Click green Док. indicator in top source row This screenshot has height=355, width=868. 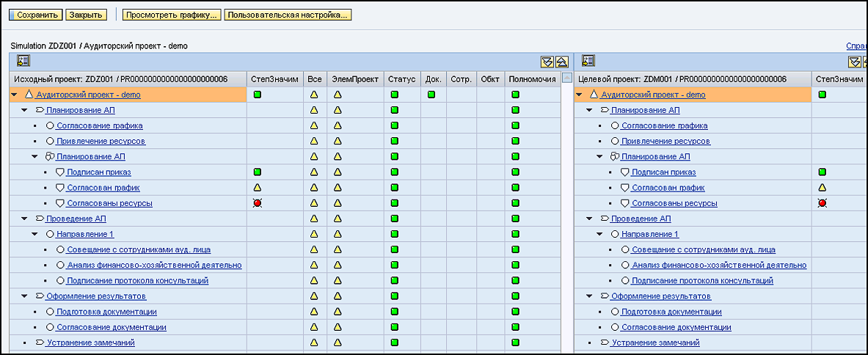[x=431, y=95]
